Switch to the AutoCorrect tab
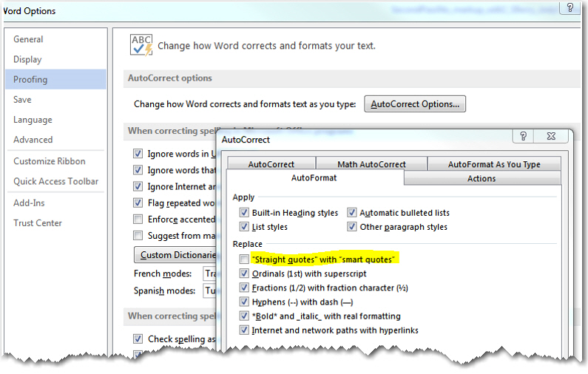The height and width of the screenshot is (374, 588). point(271,164)
